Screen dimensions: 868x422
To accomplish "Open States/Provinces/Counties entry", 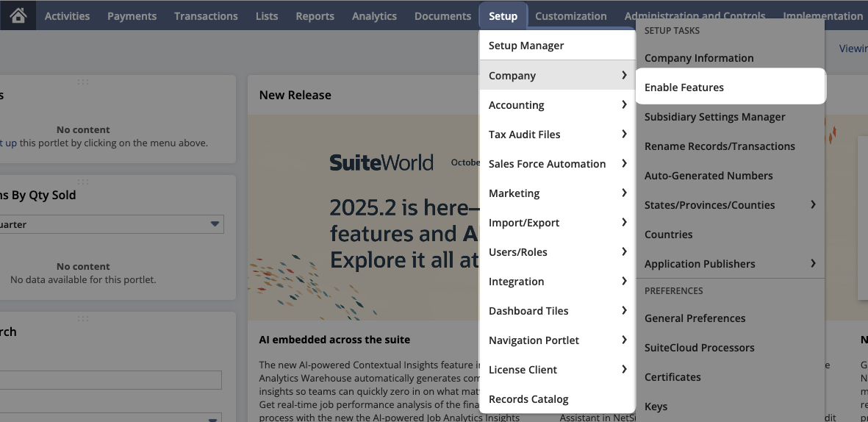I will point(730,204).
